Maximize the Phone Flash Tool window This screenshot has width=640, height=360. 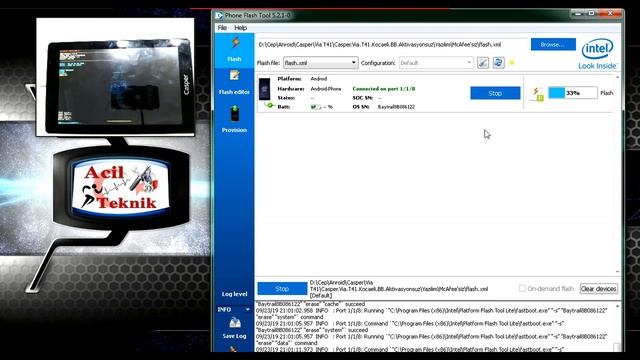point(591,13)
